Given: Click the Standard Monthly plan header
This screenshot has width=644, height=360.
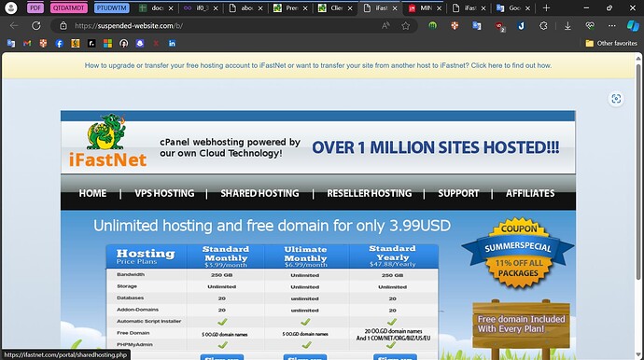Looking at the screenshot, I should click(x=226, y=256).
